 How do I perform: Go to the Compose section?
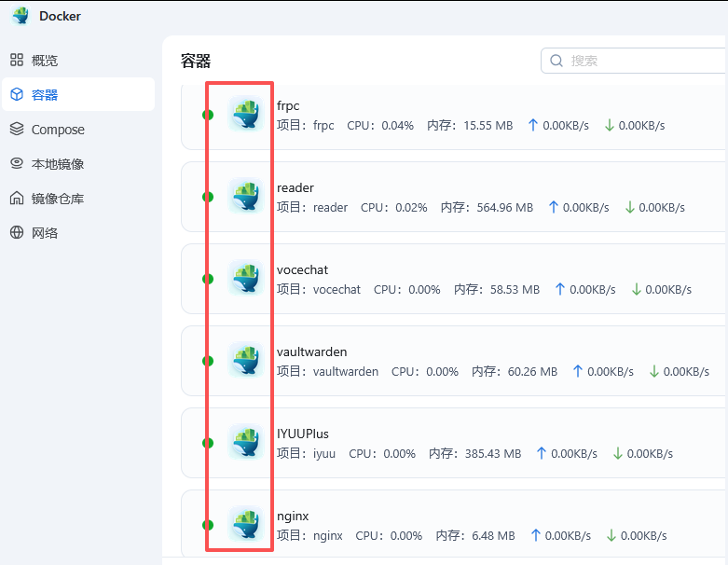coord(78,129)
